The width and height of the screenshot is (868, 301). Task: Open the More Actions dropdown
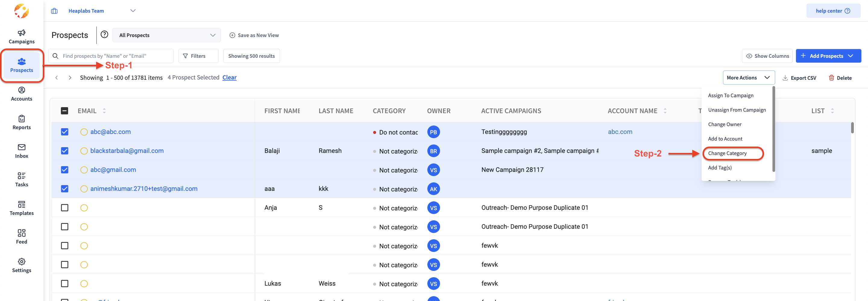pos(748,78)
